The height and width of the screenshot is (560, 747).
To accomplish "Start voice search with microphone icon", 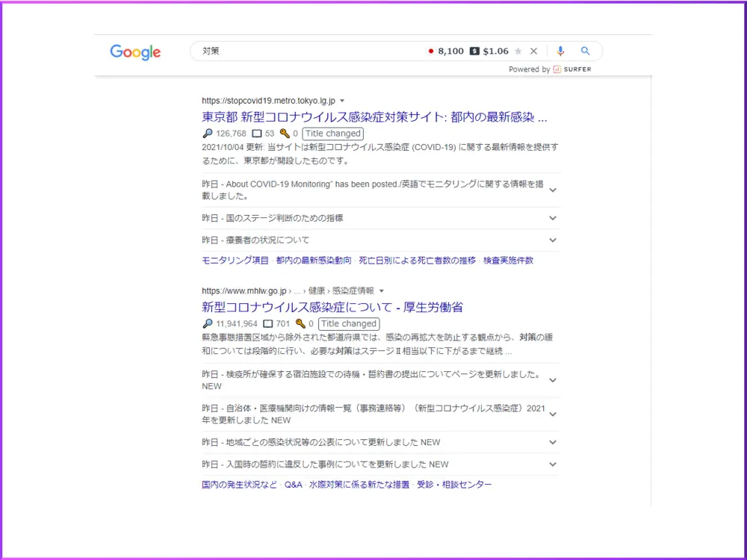I will tap(560, 51).
